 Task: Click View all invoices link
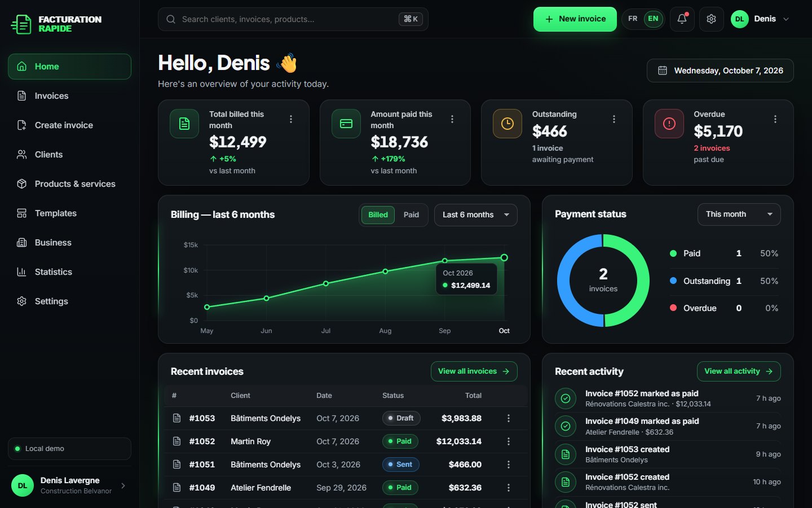point(474,371)
